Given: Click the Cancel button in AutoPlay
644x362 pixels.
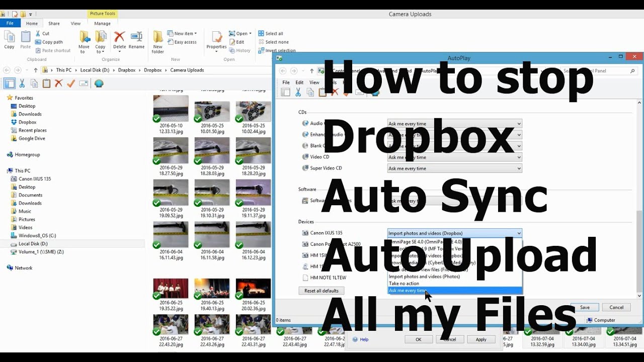Looking at the screenshot, I should [616, 307].
